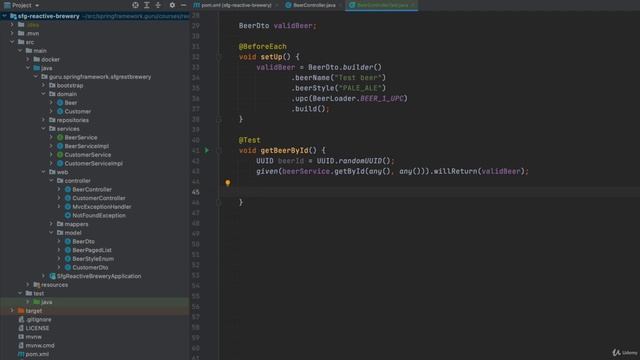Expand the docker folder
The image size is (640, 360).
[28, 60]
